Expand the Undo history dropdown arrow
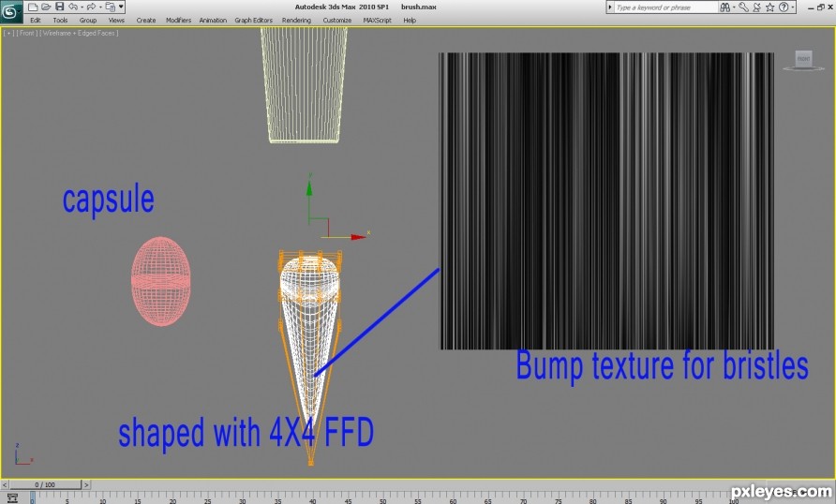 [x=82, y=7]
